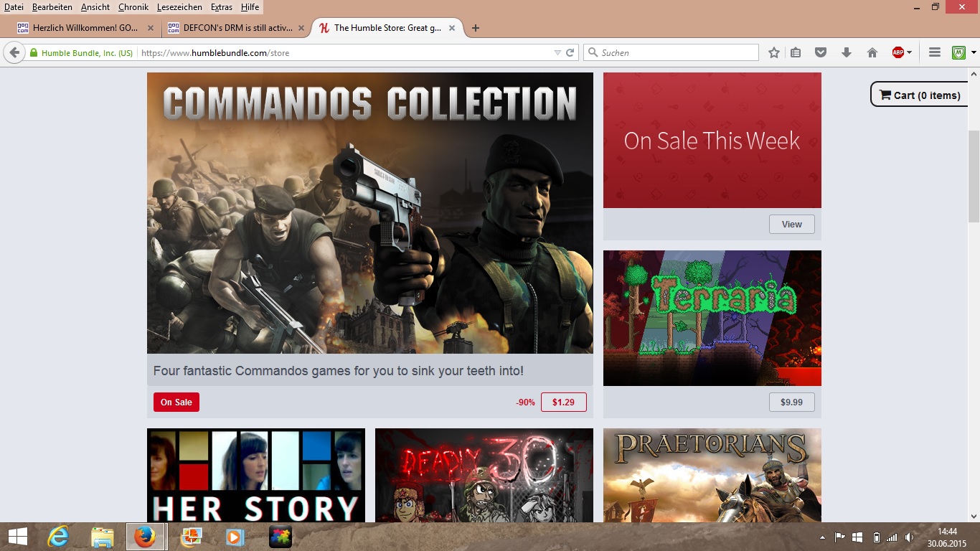Screen dimensions: 980x551
Task: Click the colorful puzzle taskbar icon
Action: coord(281,537)
